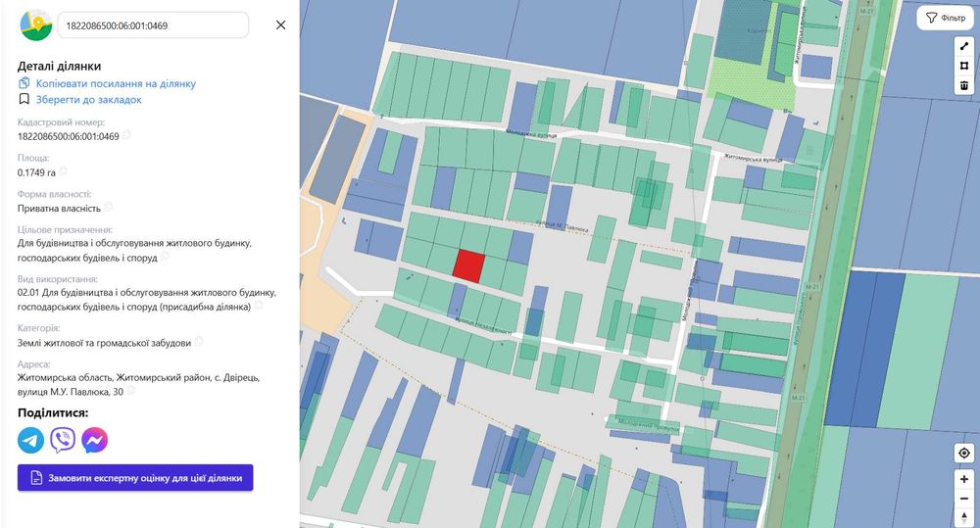Open the Фільтр map filter
980x528 pixels.
tap(946, 18)
